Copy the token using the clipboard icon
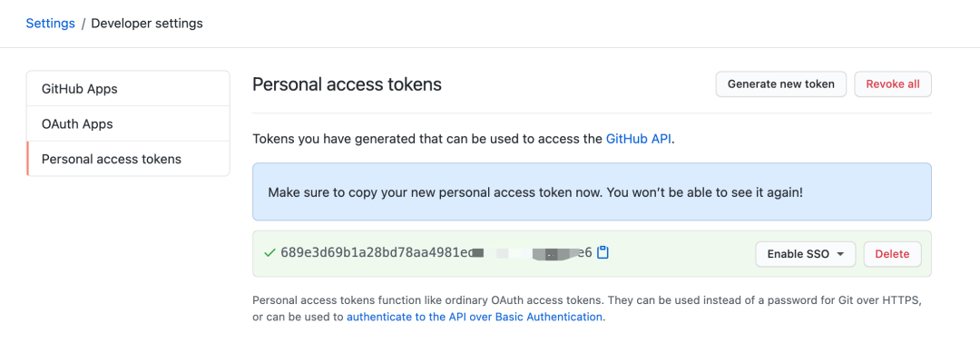The width and height of the screenshot is (980, 353). pyautogui.click(x=603, y=253)
